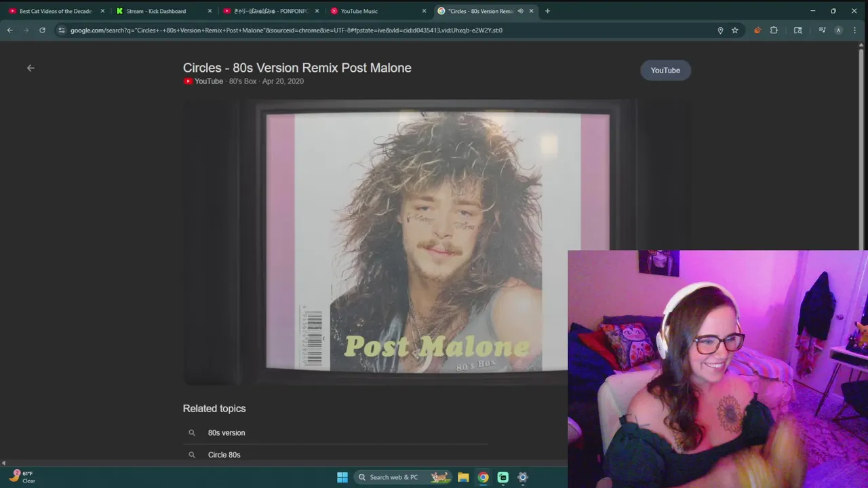Screen dimensions: 868x488
Task: Click the date 'Apr 20, 2020'
Action: tap(283, 81)
